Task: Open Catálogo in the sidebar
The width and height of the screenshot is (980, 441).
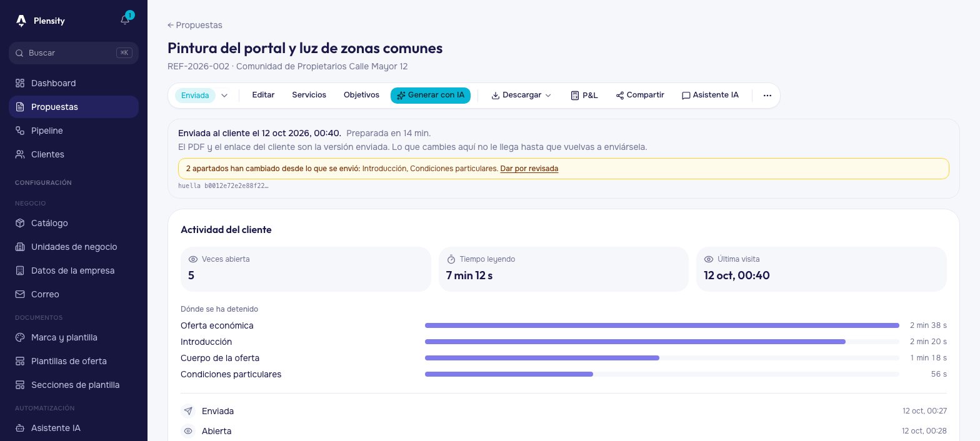Action: (74, 223)
